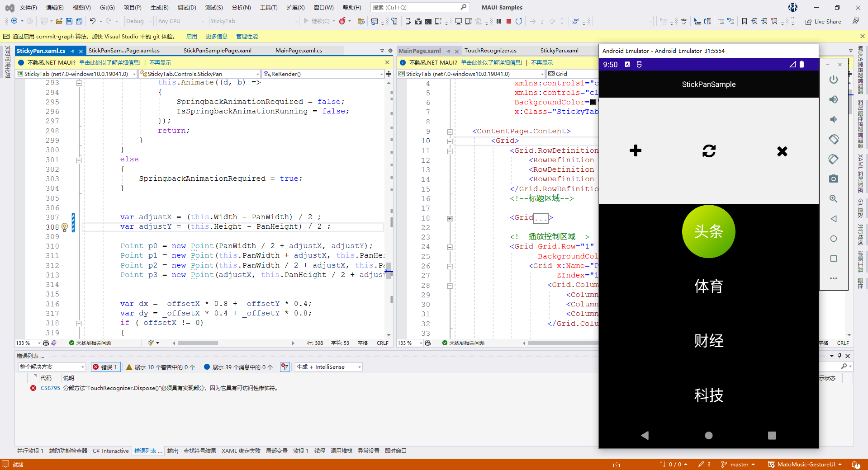Open the Git(G) menu

pos(107,8)
